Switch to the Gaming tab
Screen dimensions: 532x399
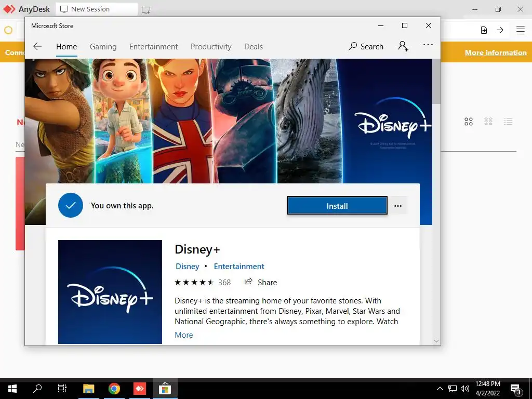click(x=103, y=46)
